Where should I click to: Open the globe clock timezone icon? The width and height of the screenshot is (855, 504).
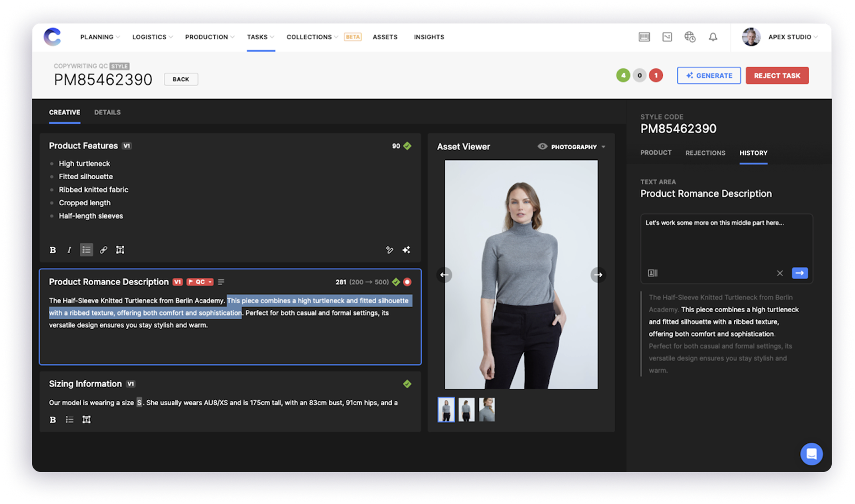pos(690,37)
